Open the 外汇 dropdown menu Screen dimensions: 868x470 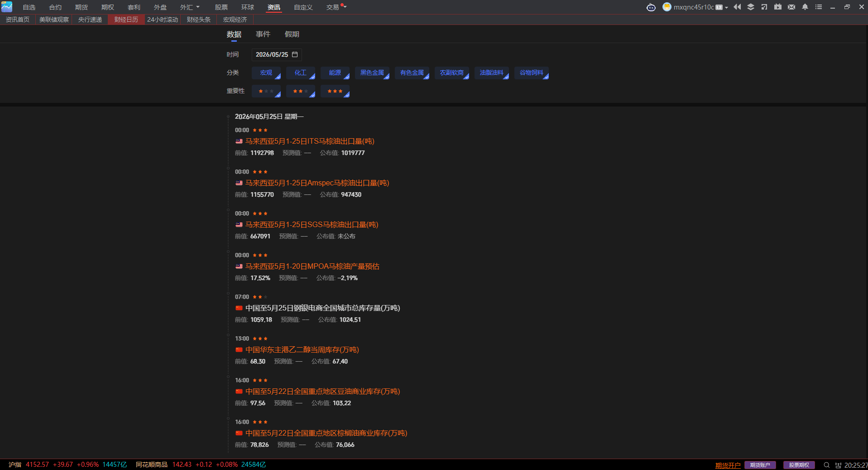190,7
